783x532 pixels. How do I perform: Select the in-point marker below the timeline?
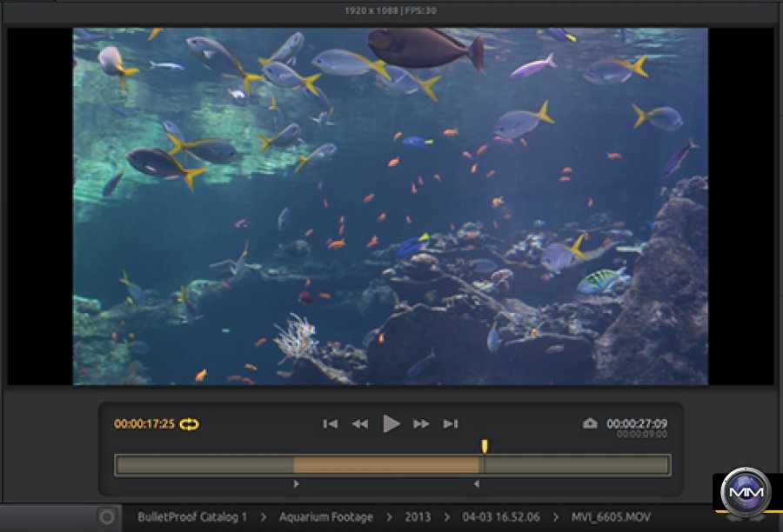point(296,483)
